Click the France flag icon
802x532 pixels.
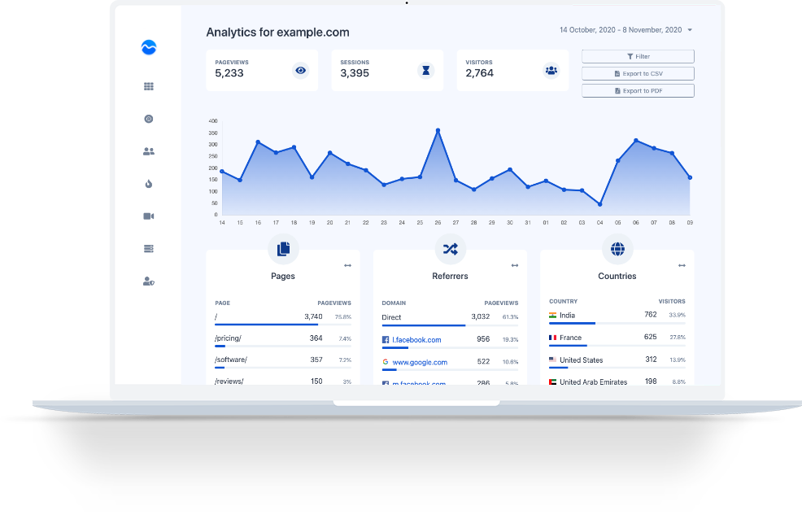[x=553, y=338]
